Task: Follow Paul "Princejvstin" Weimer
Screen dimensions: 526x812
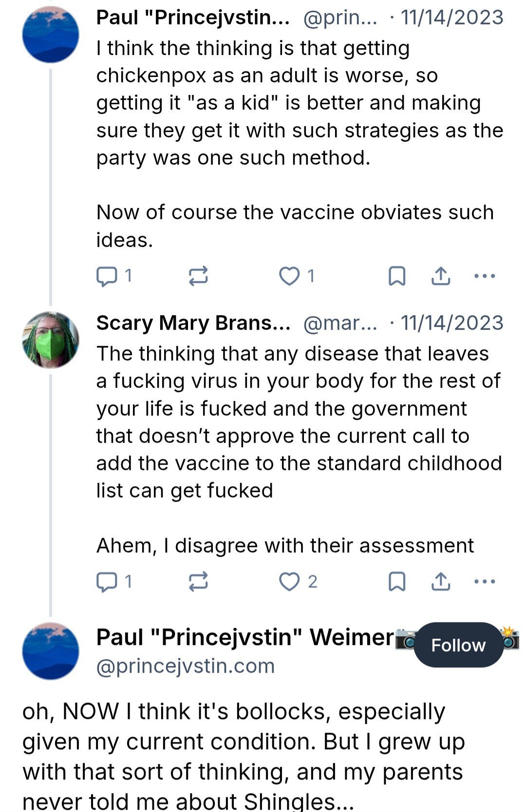Action: pos(458,645)
